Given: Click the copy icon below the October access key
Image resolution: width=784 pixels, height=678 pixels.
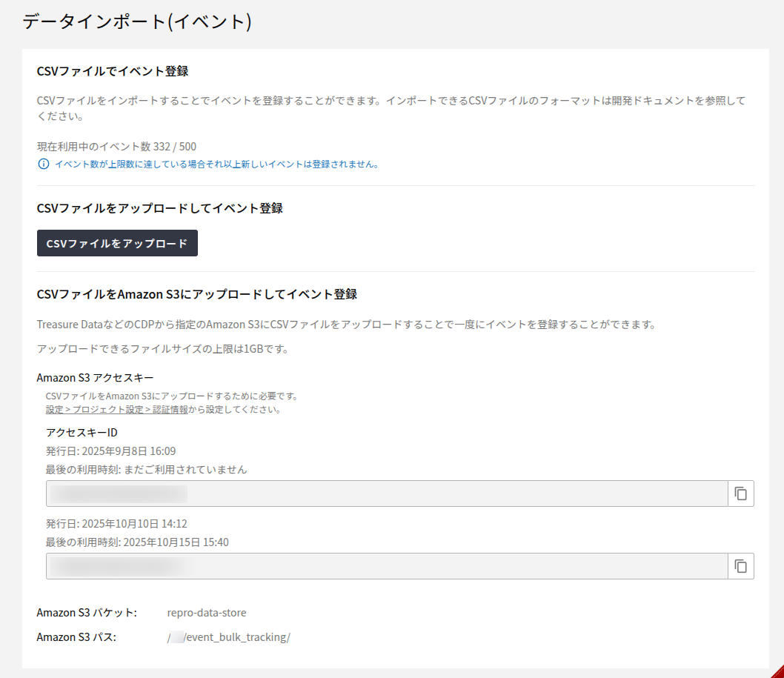Looking at the screenshot, I should [740, 565].
